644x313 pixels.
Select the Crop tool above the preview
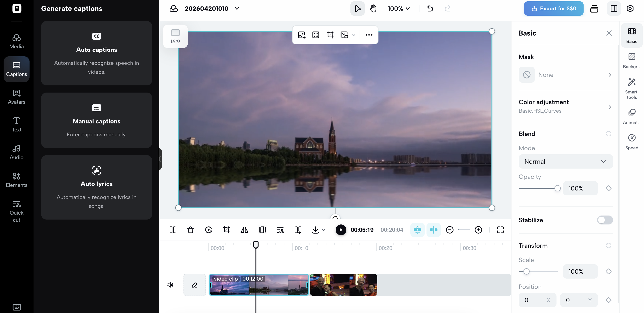point(330,35)
